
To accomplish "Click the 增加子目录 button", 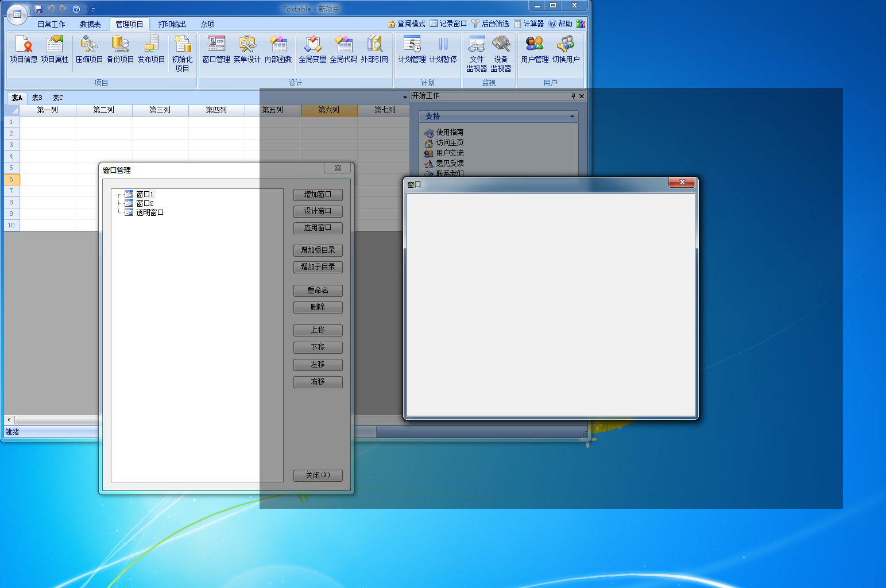I will (x=318, y=267).
